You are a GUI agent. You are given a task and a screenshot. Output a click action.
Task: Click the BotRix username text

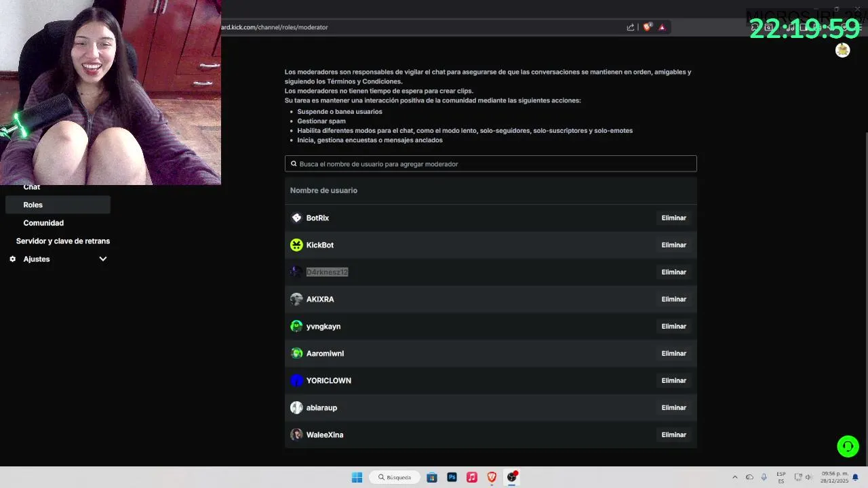click(317, 218)
